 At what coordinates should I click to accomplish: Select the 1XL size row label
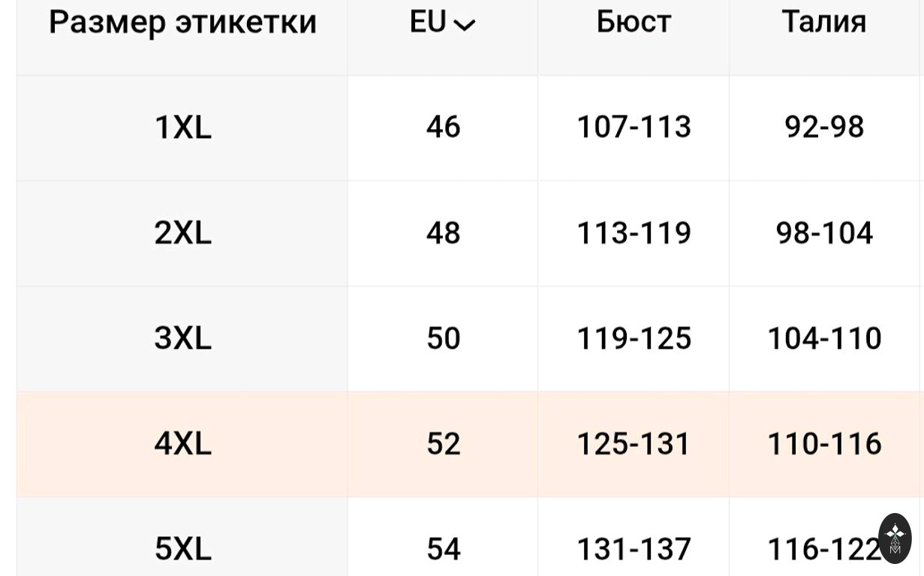pos(182,127)
